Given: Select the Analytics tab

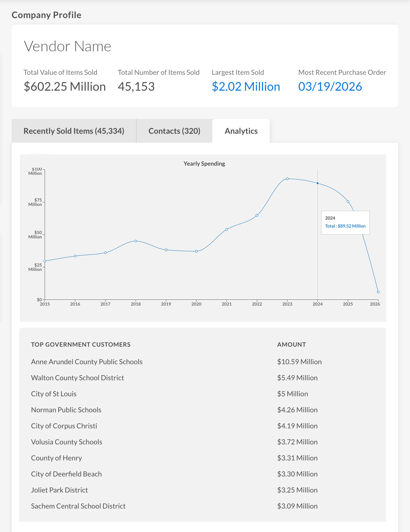Looking at the screenshot, I should tap(241, 131).
